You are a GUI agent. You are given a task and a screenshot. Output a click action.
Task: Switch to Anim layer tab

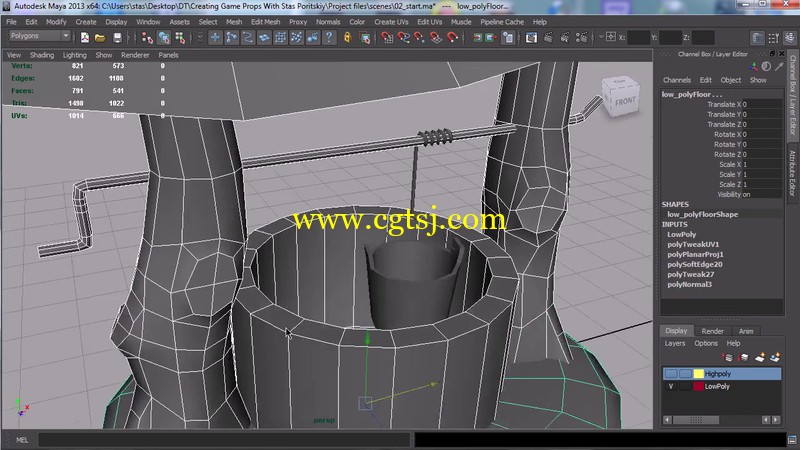[746, 331]
